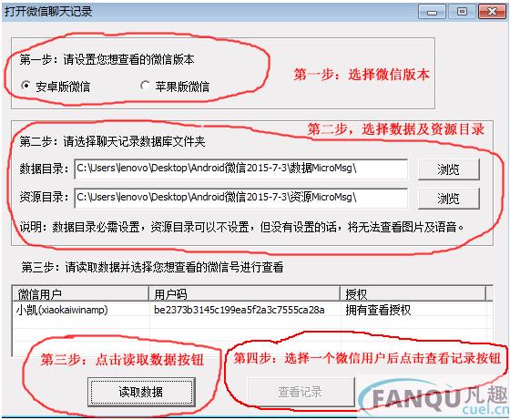Maximize the 打开微信聊天记录 window

pos(462,12)
